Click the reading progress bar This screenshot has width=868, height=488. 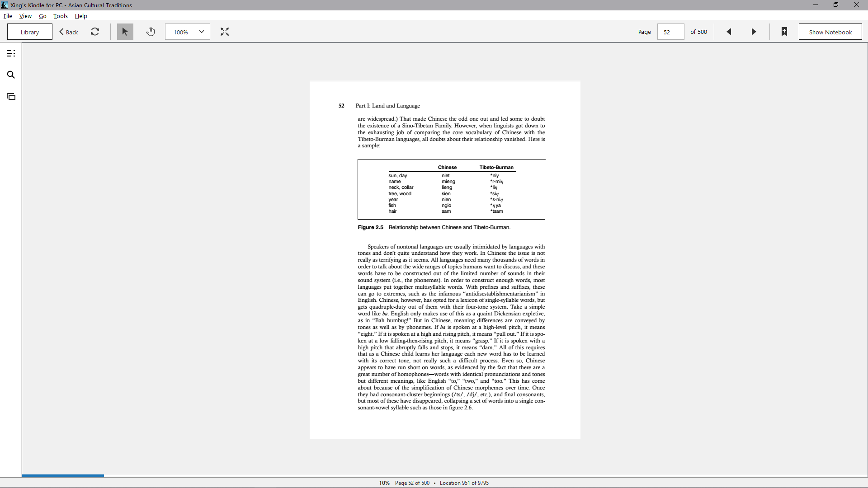coord(445,475)
